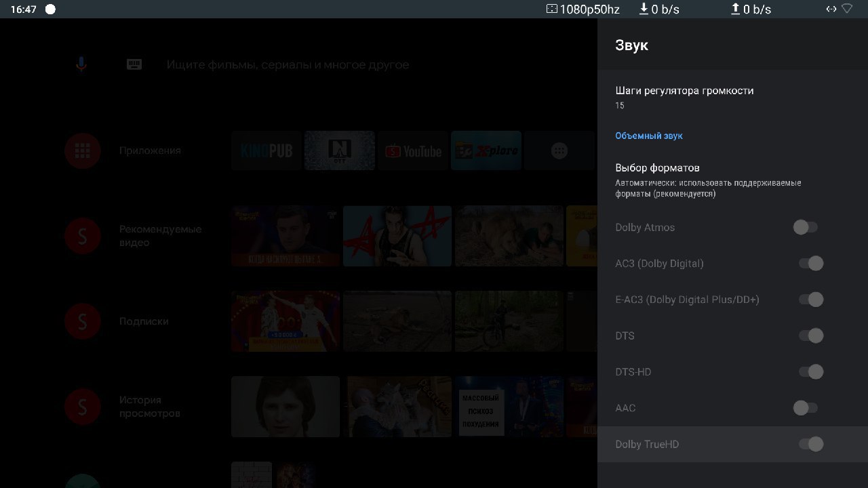Open the YouTube app tile
This screenshot has height=488, width=868.
click(413, 150)
